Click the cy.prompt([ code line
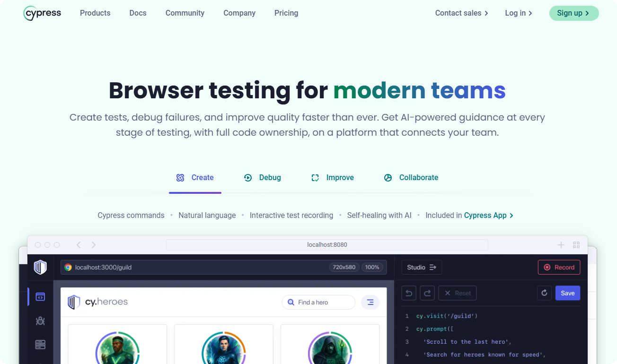617x364 pixels. (x=435, y=329)
